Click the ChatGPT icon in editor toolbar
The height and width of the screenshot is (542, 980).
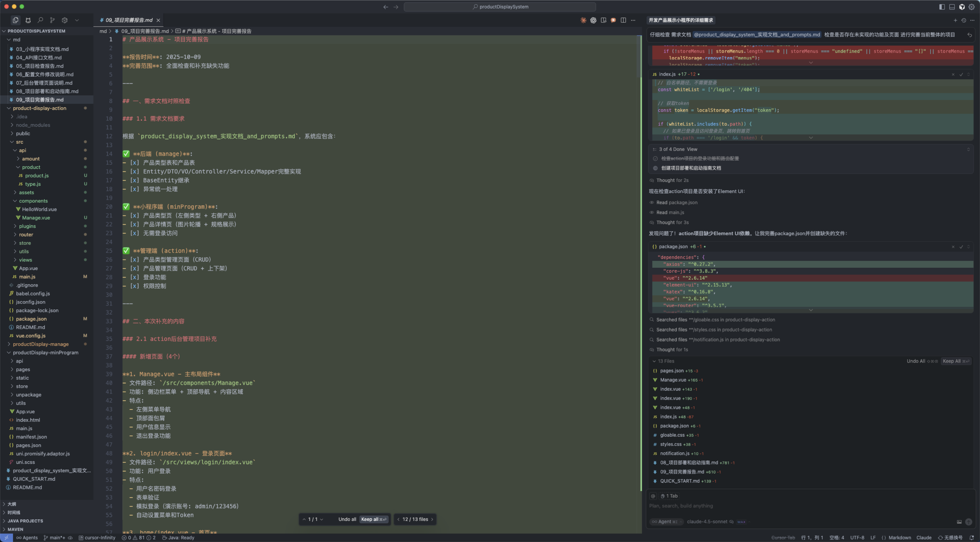pyautogui.click(x=593, y=20)
